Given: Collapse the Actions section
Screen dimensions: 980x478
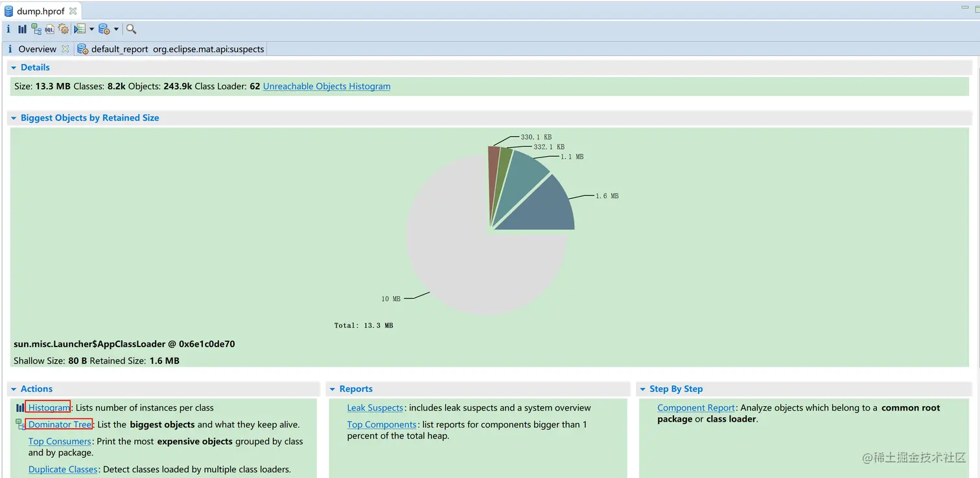Looking at the screenshot, I should (14, 389).
